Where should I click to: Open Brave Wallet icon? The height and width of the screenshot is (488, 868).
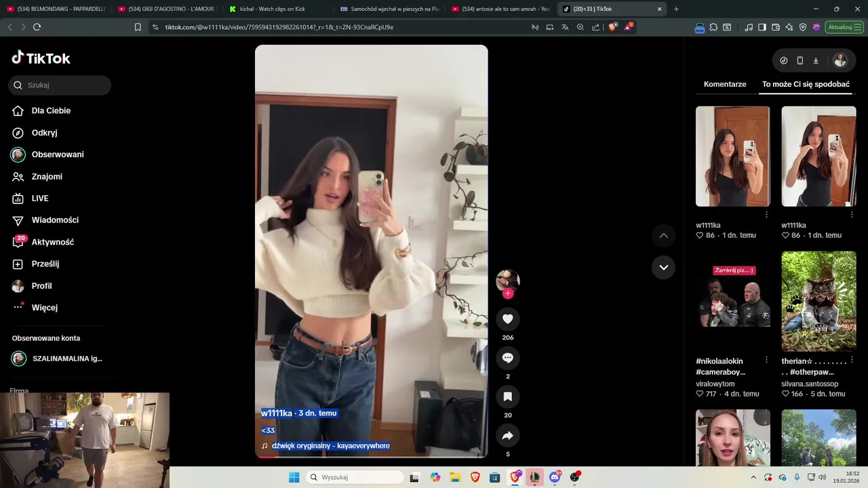pos(776,27)
